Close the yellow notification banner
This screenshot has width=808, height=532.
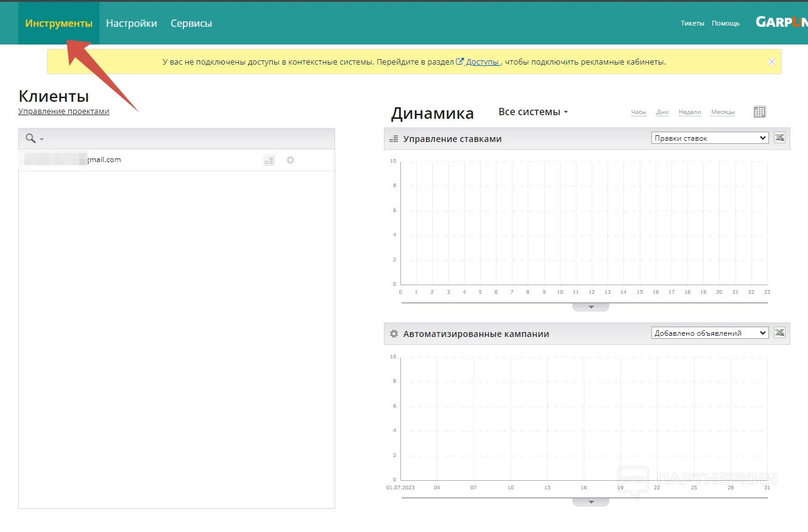pyautogui.click(x=771, y=62)
